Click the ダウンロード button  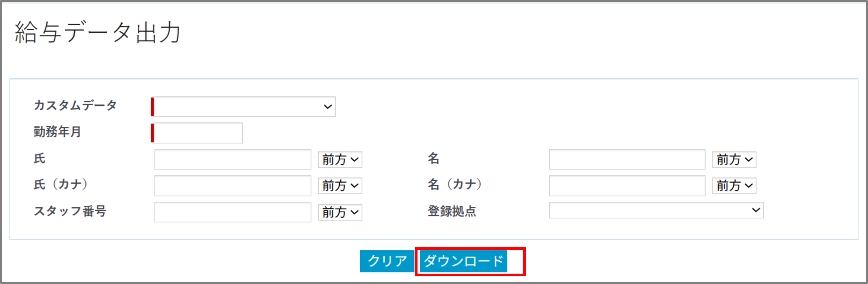[x=463, y=261]
